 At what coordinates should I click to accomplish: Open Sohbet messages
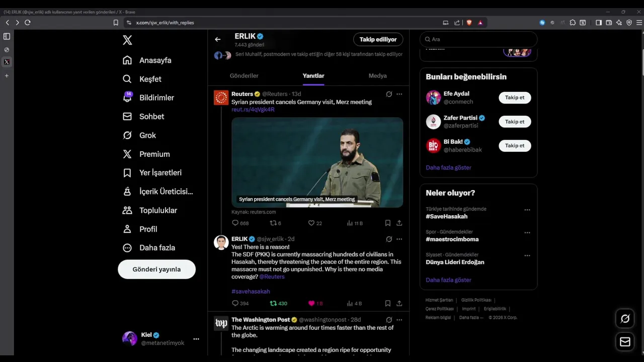[143, 116]
